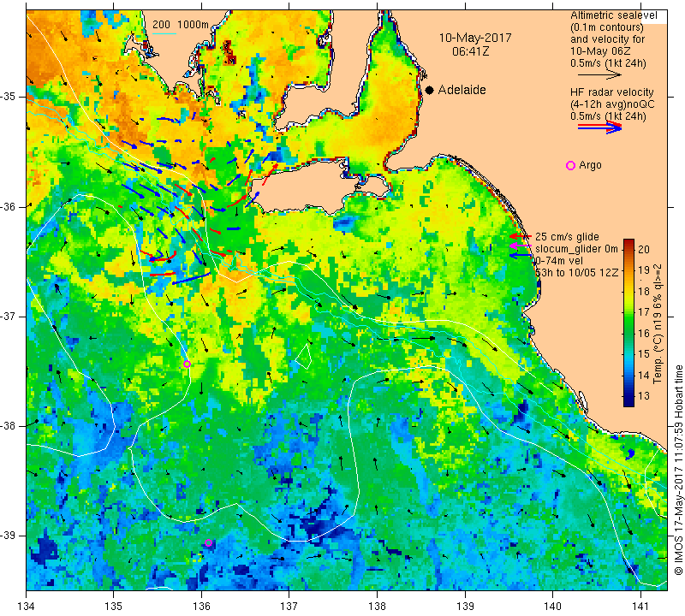Image resolution: width=685 pixels, height=616 pixels.
Task: Click the temperature color bar at 13
Action: point(628,396)
